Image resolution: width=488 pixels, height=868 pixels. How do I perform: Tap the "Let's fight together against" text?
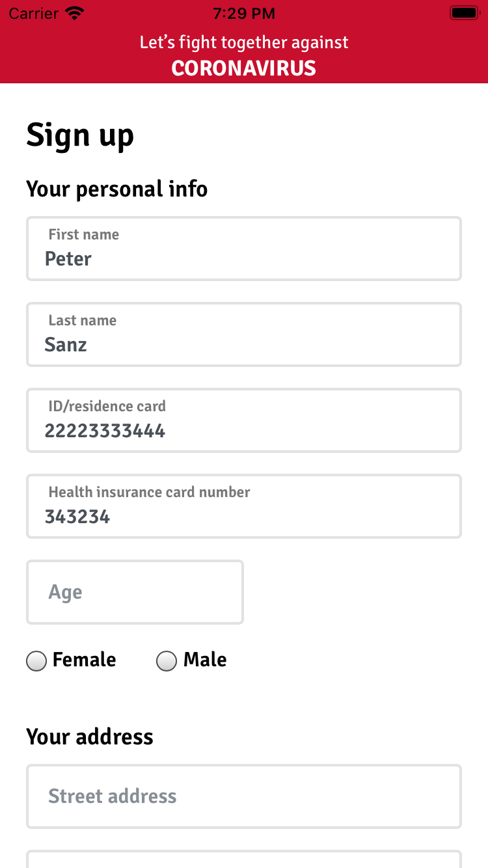coord(244,43)
